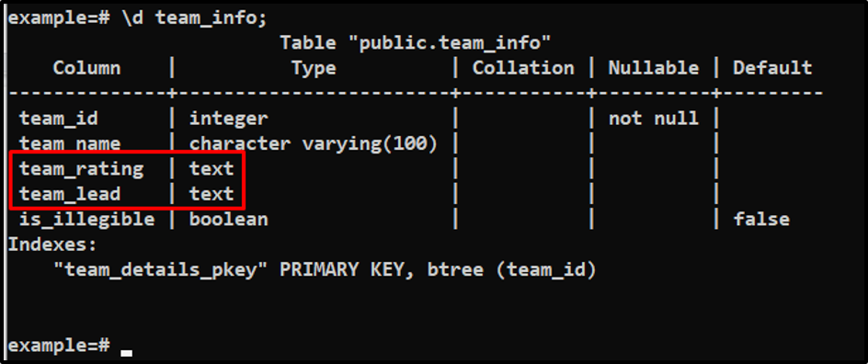
Task: Click the not null value
Action: [654, 119]
